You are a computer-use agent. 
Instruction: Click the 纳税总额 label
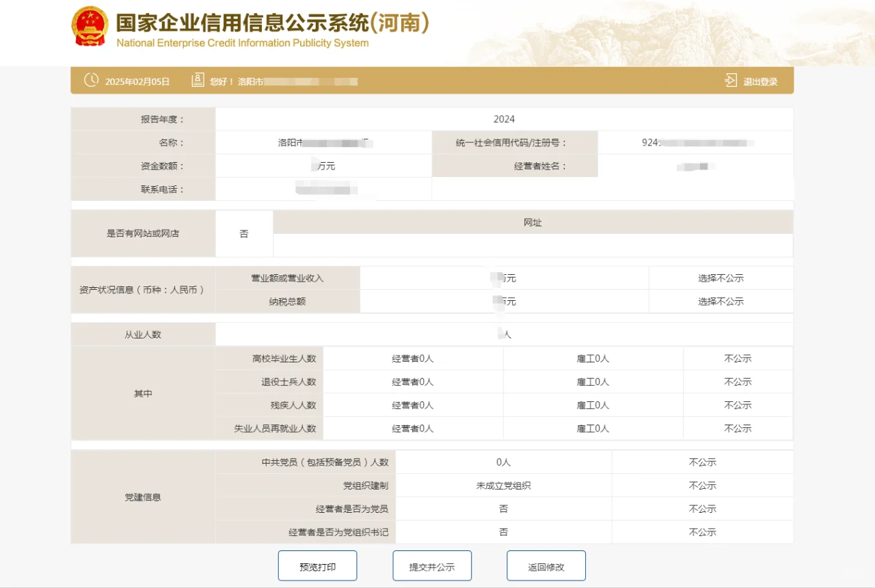pyautogui.click(x=287, y=302)
